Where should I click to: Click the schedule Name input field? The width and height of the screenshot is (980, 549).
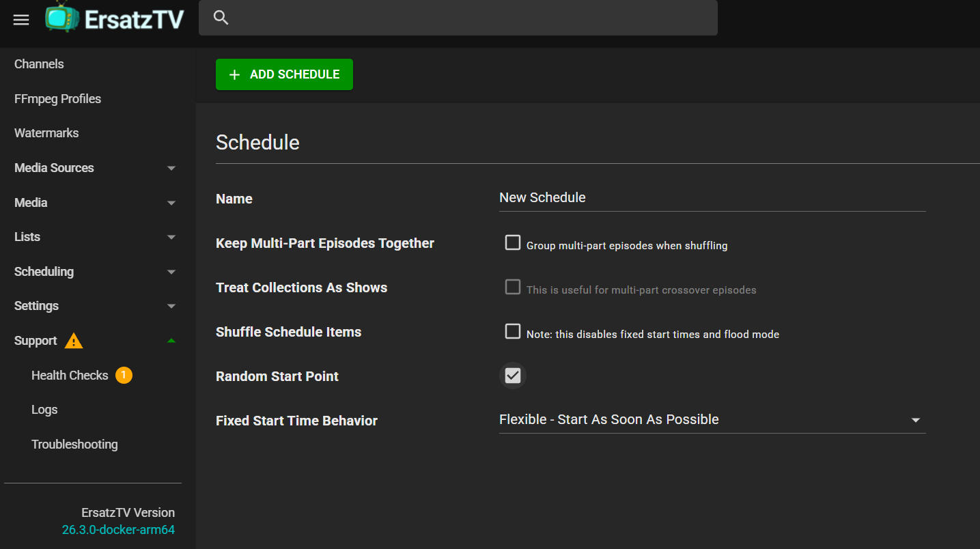tap(712, 198)
